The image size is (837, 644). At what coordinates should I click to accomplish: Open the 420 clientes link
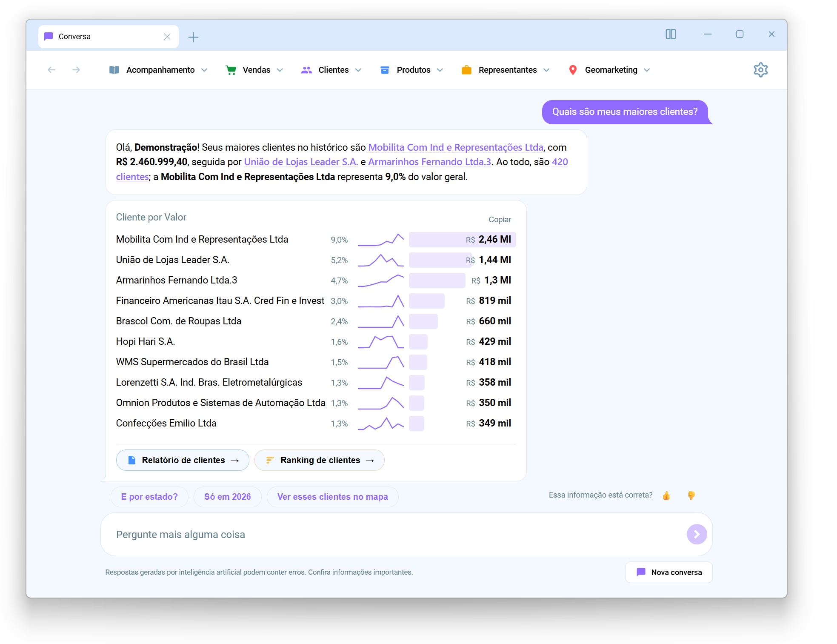(x=560, y=162)
